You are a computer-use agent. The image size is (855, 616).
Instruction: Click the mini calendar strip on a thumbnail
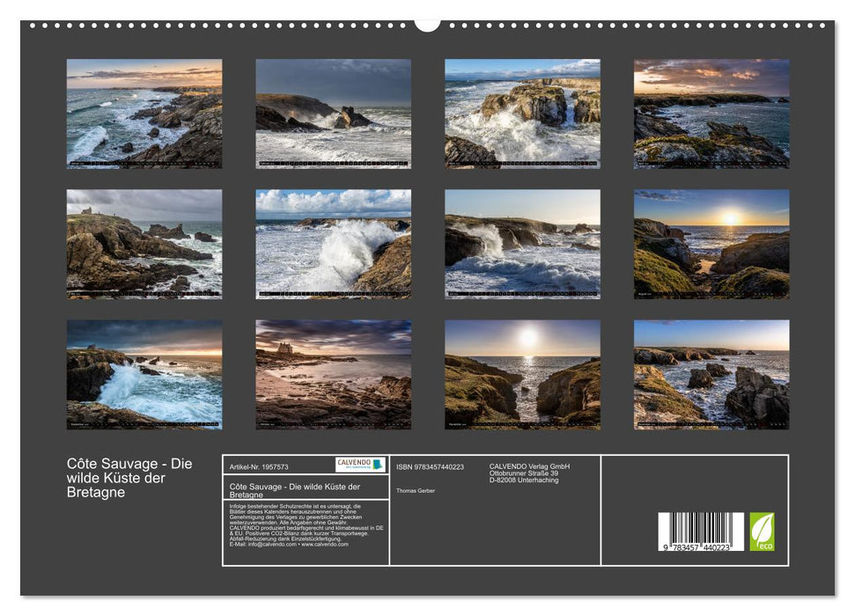click(x=145, y=164)
